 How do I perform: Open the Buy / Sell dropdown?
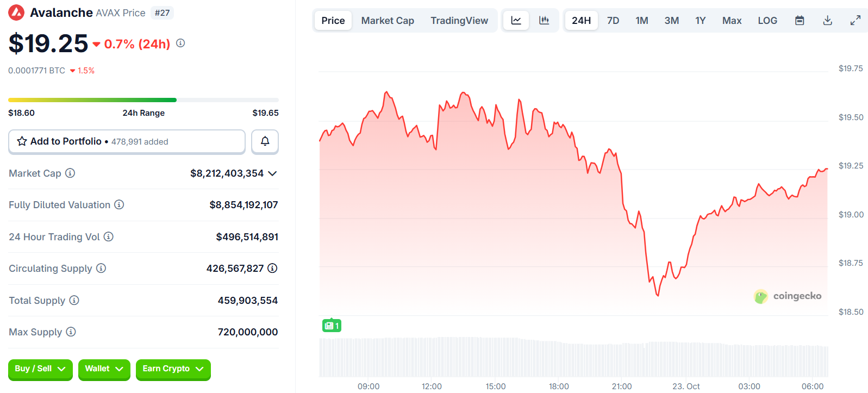tap(40, 369)
